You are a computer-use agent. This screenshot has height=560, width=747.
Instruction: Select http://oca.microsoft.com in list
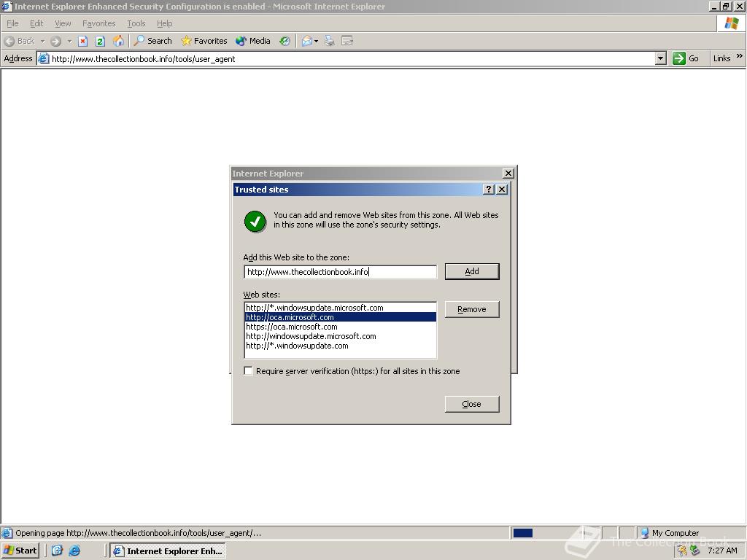pyautogui.click(x=340, y=317)
